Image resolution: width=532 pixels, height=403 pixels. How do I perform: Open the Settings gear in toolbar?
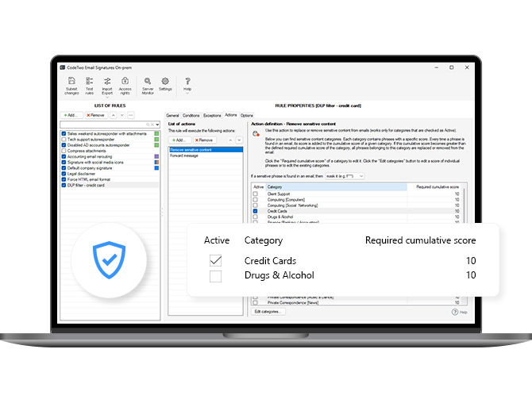[x=165, y=84]
